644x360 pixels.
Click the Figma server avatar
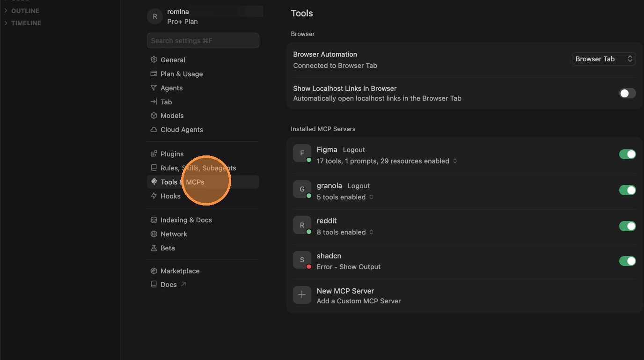click(302, 153)
